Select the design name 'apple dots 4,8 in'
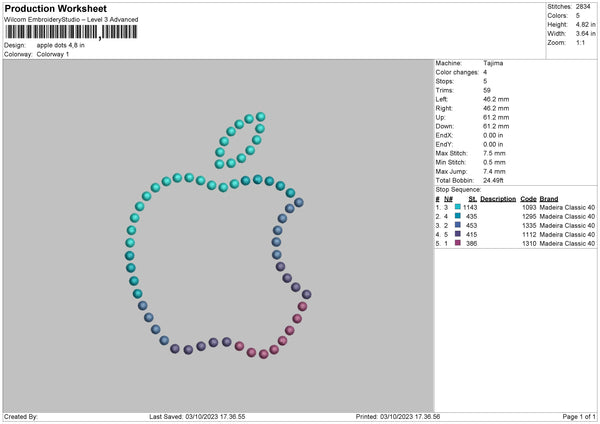The image size is (600, 424). (x=60, y=45)
